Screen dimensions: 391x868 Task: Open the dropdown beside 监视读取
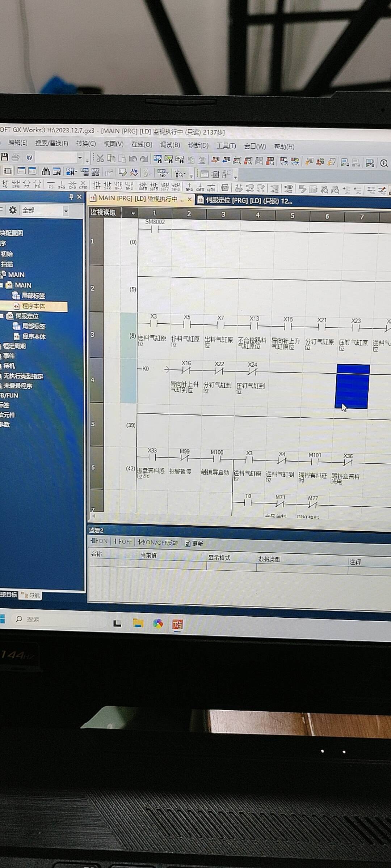[133, 213]
